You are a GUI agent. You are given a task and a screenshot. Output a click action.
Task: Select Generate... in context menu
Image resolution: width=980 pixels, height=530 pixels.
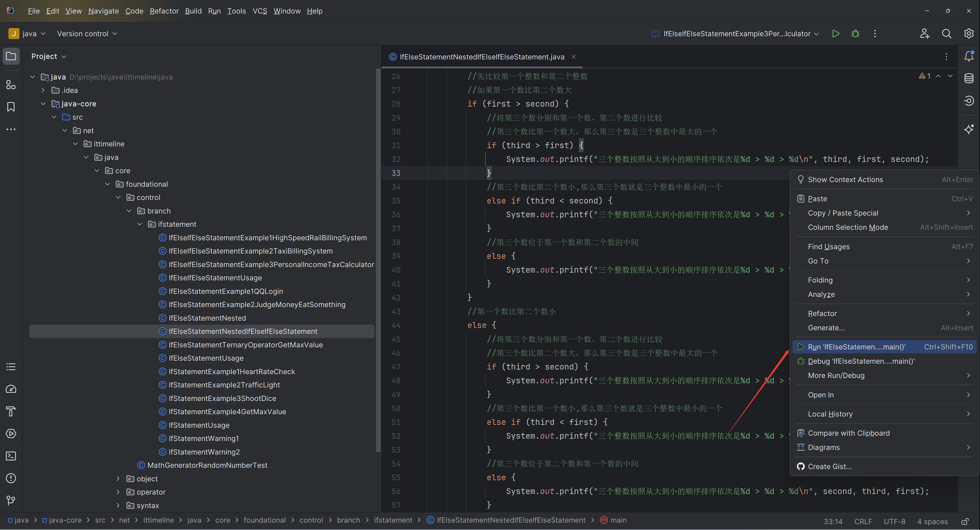(x=885, y=327)
